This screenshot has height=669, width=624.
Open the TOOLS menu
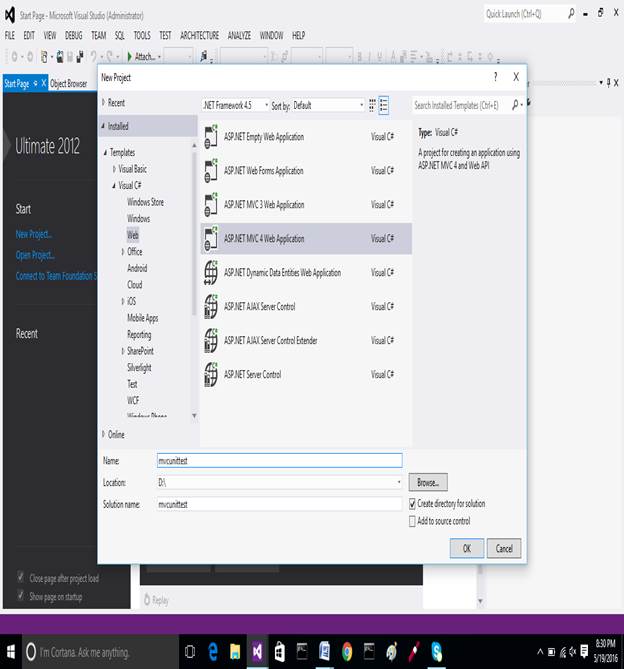[x=142, y=35]
